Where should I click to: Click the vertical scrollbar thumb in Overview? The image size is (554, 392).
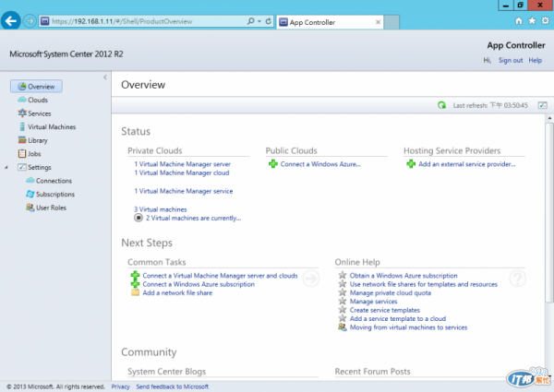click(549, 212)
